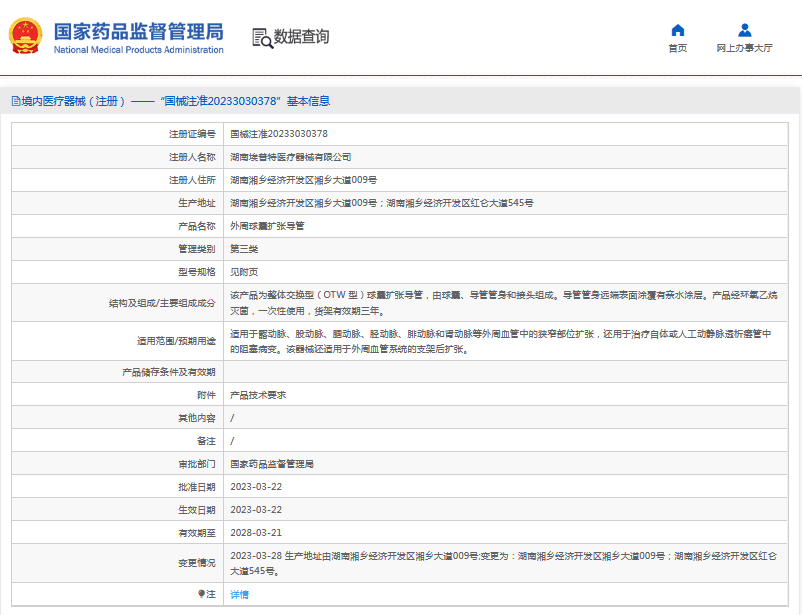Click the 附件 row label
This screenshot has height=615, width=802.
point(206,395)
